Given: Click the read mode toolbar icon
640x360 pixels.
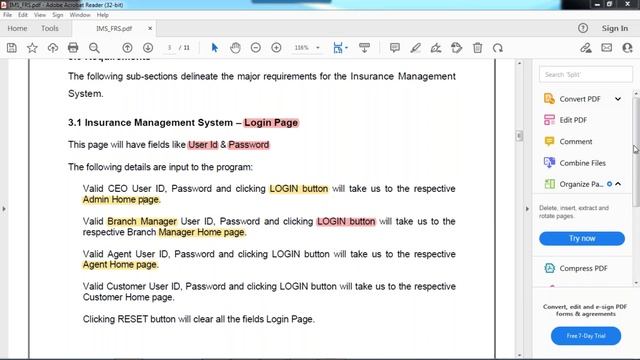Looking at the screenshot, I should tap(364, 48).
